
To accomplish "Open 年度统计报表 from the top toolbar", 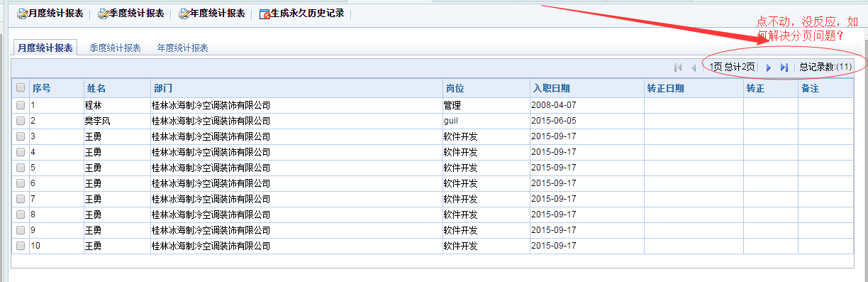I will (212, 13).
